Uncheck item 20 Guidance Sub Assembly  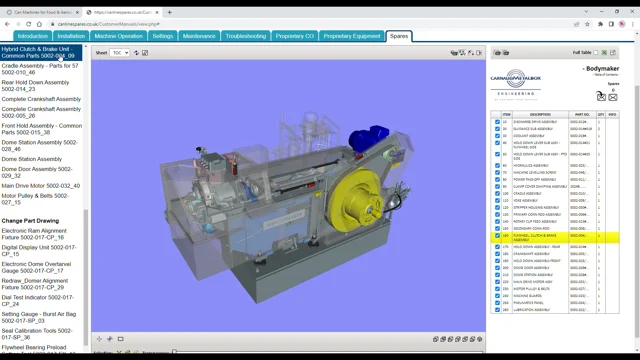click(x=497, y=129)
